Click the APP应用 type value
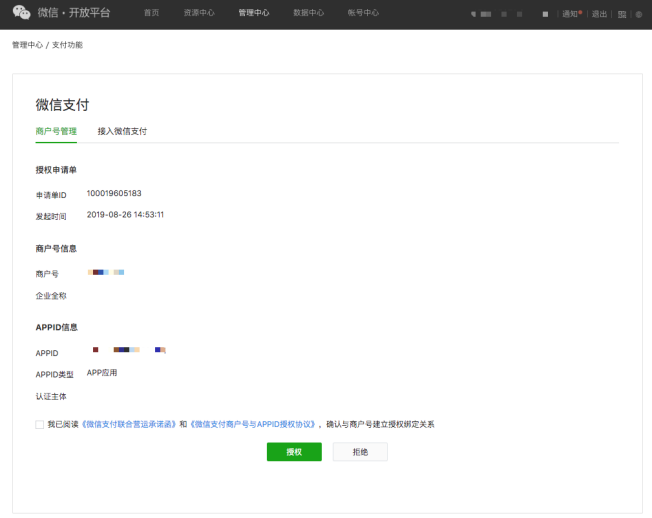 pyautogui.click(x=102, y=372)
